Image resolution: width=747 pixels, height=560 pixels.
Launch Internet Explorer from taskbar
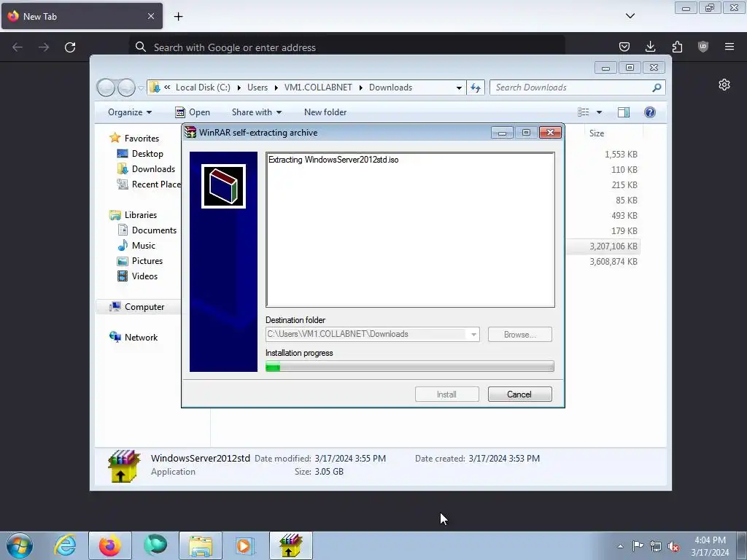[65, 545]
